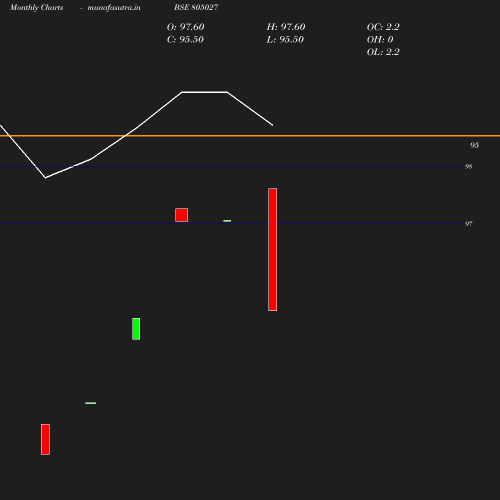500x500 pixels.
Task: Click the small red candle just above the 97 line
Action: pos(182,215)
